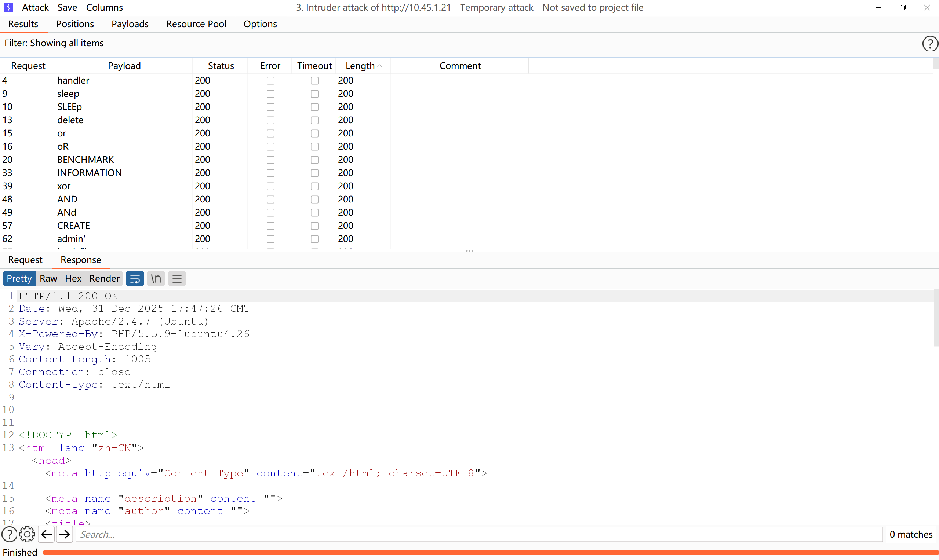939x560 pixels.
Task: Click the filter help question mark icon
Action: pyautogui.click(x=930, y=43)
